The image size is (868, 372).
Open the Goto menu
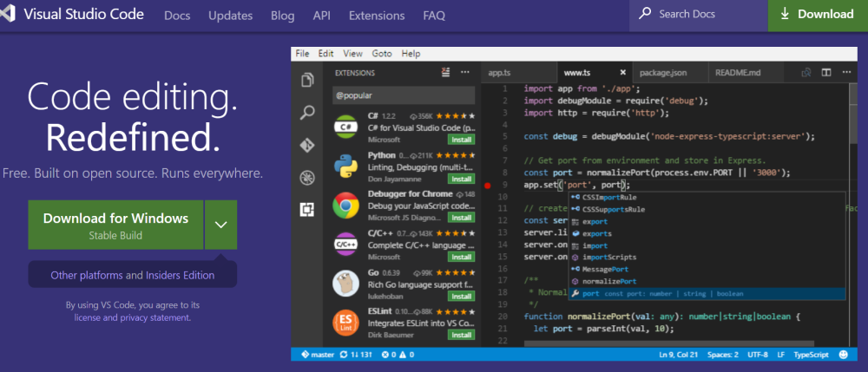(x=382, y=54)
